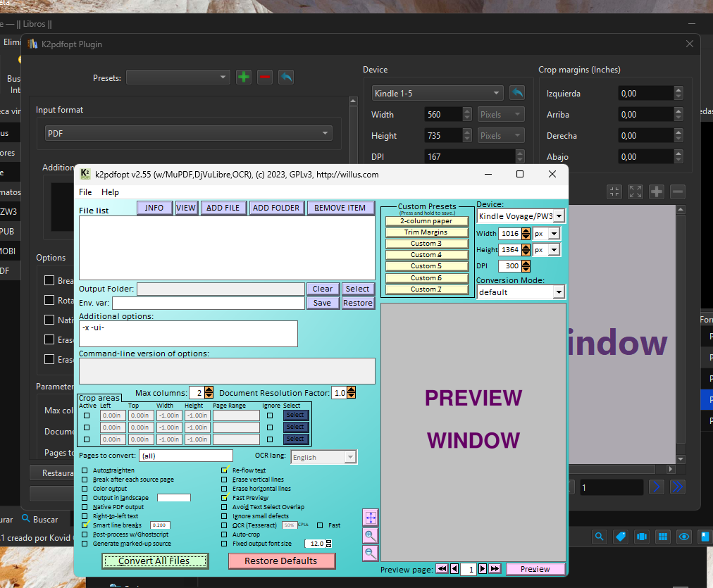Viewport: 713px width, 588px height.
Task: Click the eye icon in Calibre toolbar
Action: click(x=683, y=537)
